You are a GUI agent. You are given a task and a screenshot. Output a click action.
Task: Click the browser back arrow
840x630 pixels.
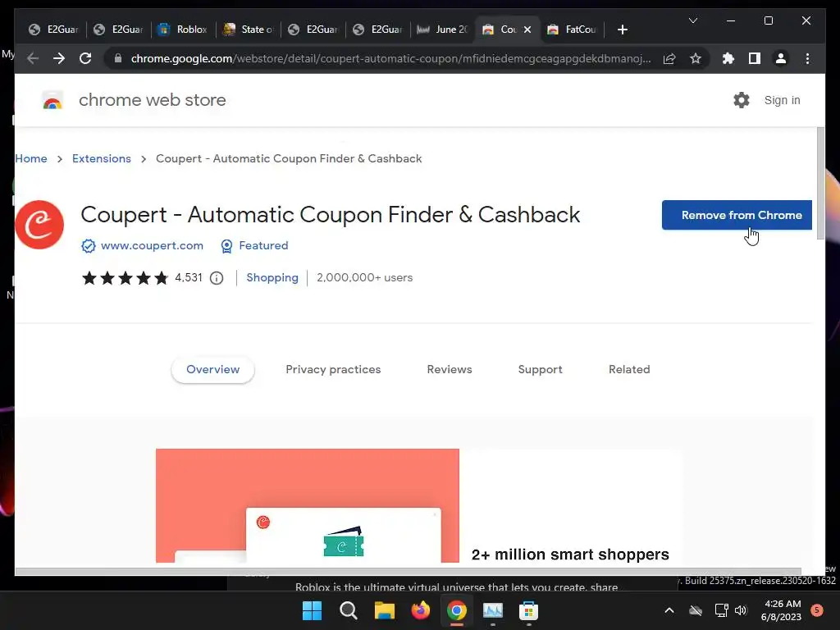(x=33, y=58)
